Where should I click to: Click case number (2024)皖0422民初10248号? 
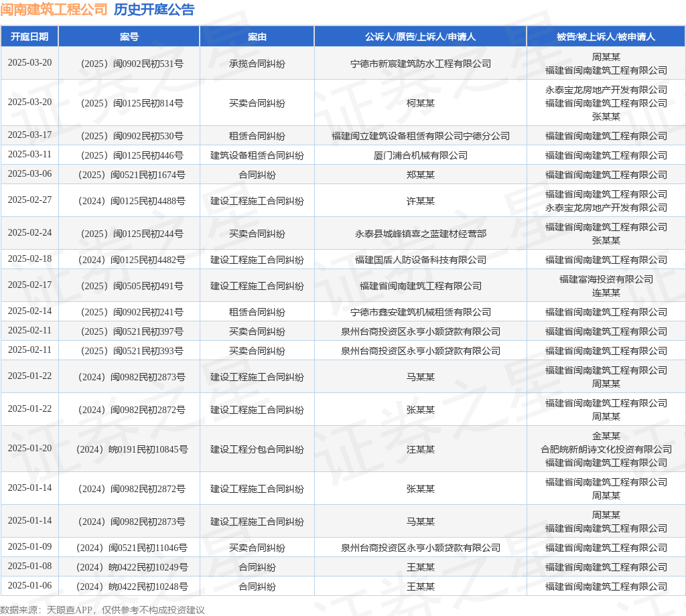(x=132, y=587)
